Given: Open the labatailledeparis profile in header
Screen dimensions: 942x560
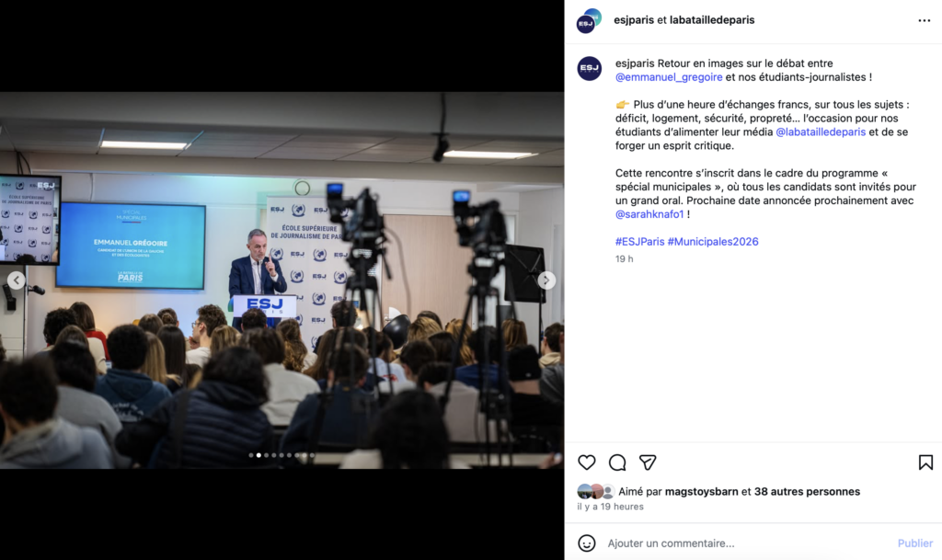Looking at the screenshot, I should pyautogui.click(x=712, y=20).
